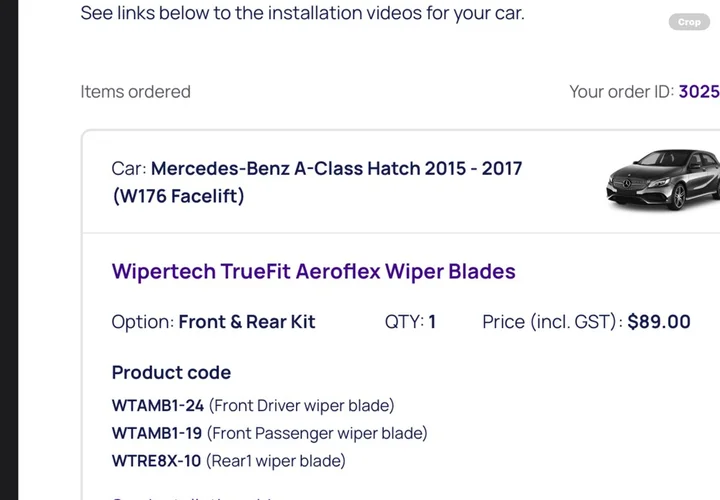Click the Rear1 wiper blade description

click(275, 461)
